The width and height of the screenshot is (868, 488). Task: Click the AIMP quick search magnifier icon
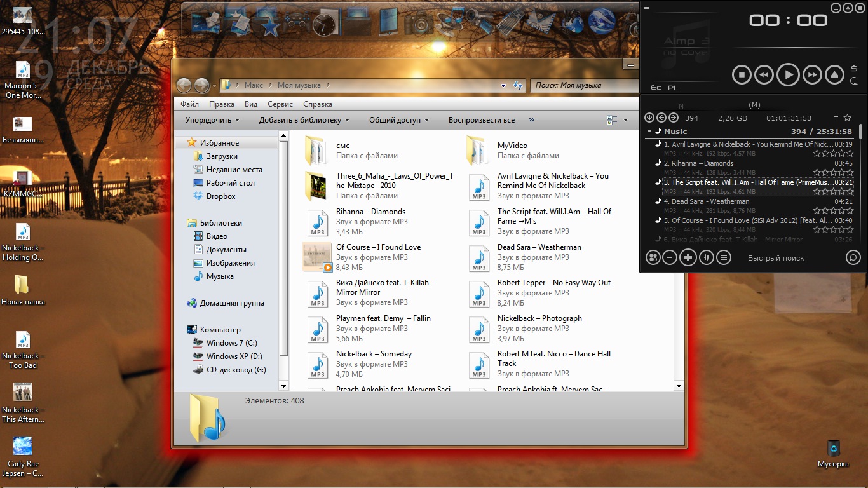coord(853,257)
